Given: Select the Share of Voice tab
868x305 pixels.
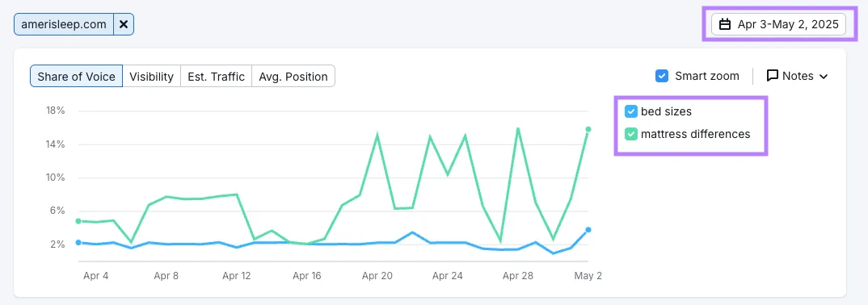Looking at the screenshot, I should [x=77, y=76].
